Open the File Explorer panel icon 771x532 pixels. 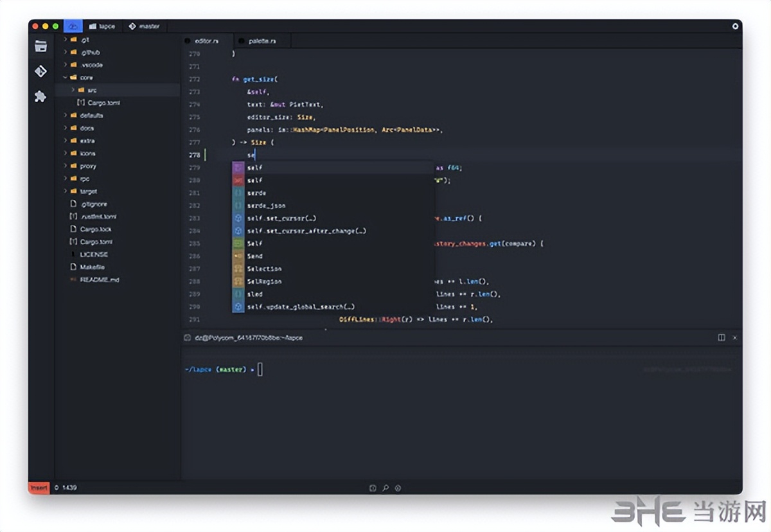pyautogui.click(x=40, y=46)
